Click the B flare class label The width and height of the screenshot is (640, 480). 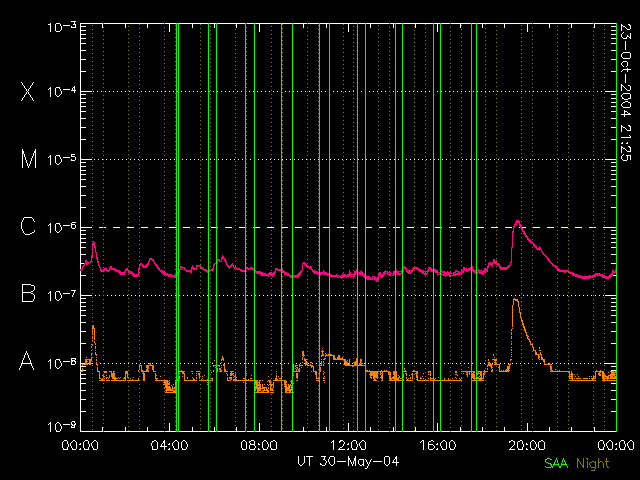click(x=28, y=293)
